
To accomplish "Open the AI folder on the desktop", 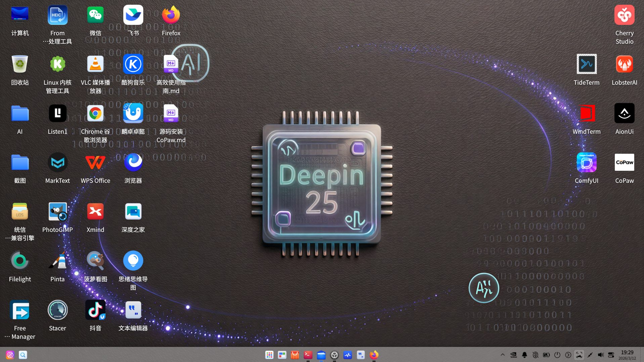I will (x=20, y=113).
